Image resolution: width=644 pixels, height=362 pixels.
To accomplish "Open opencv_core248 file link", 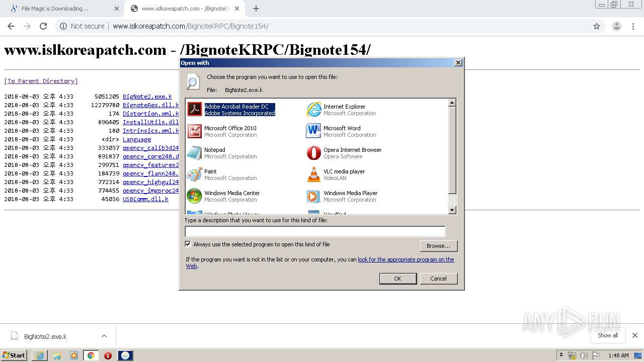I will pos(151,156).
